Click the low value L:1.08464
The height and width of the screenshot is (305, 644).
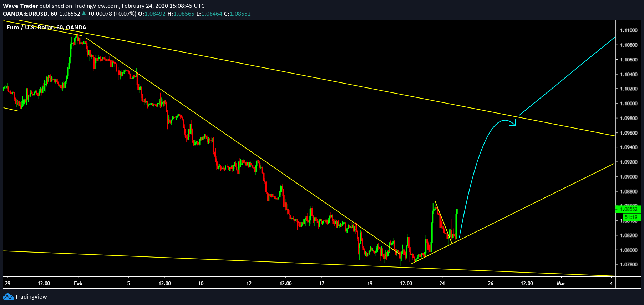209,14
